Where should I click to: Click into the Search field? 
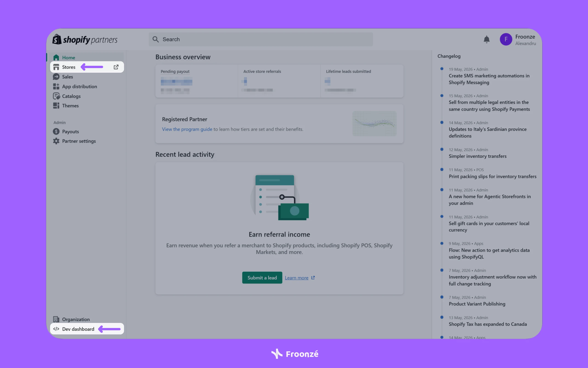pyautogui.click(x=261, y=39)
